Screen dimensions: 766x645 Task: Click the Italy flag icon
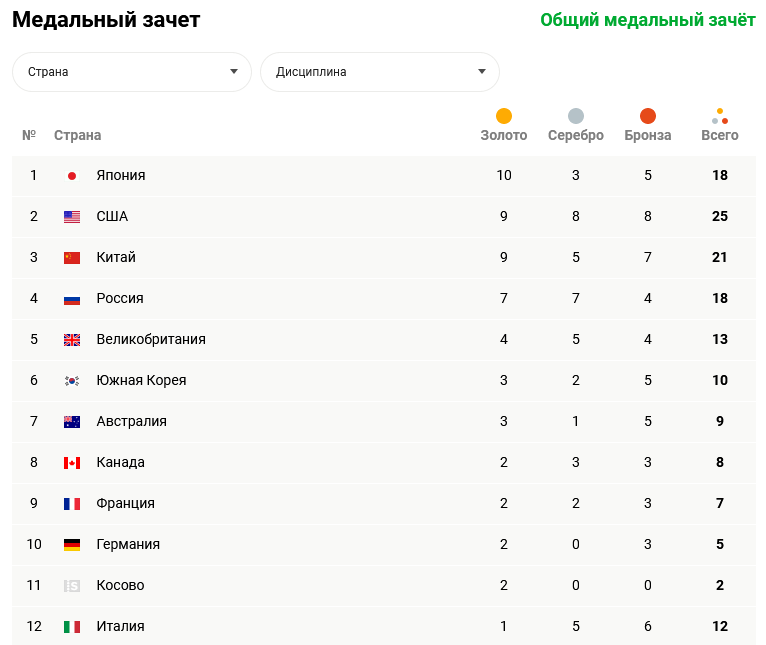point(72,627)
